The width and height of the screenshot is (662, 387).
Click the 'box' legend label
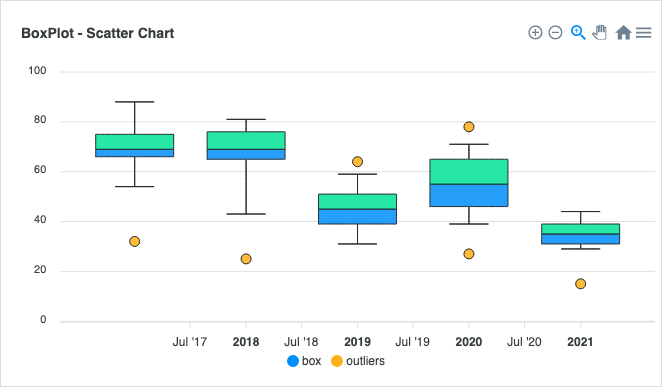coord(312,361)
